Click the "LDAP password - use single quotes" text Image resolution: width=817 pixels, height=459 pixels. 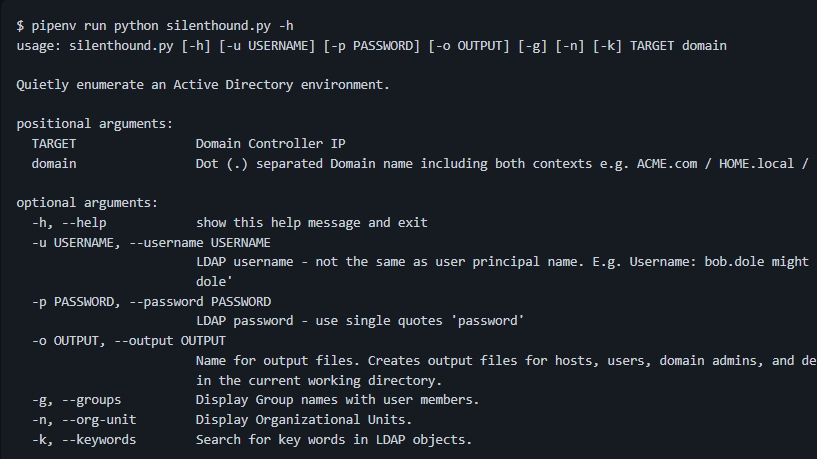pos(360,321)
